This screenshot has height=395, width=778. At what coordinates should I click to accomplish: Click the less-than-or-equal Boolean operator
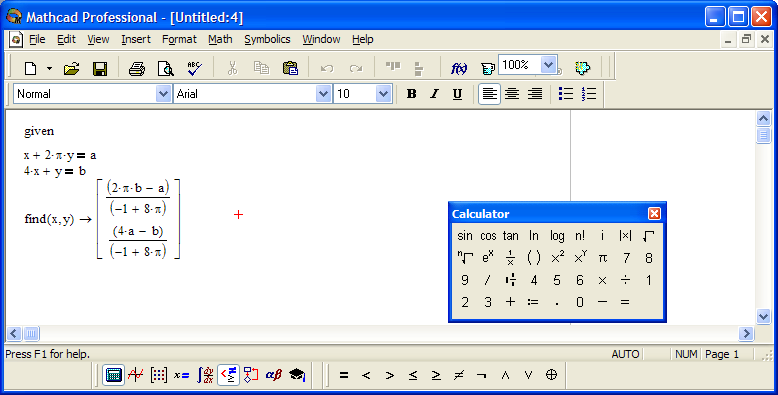pyautogui.click(x=413, y=375)
